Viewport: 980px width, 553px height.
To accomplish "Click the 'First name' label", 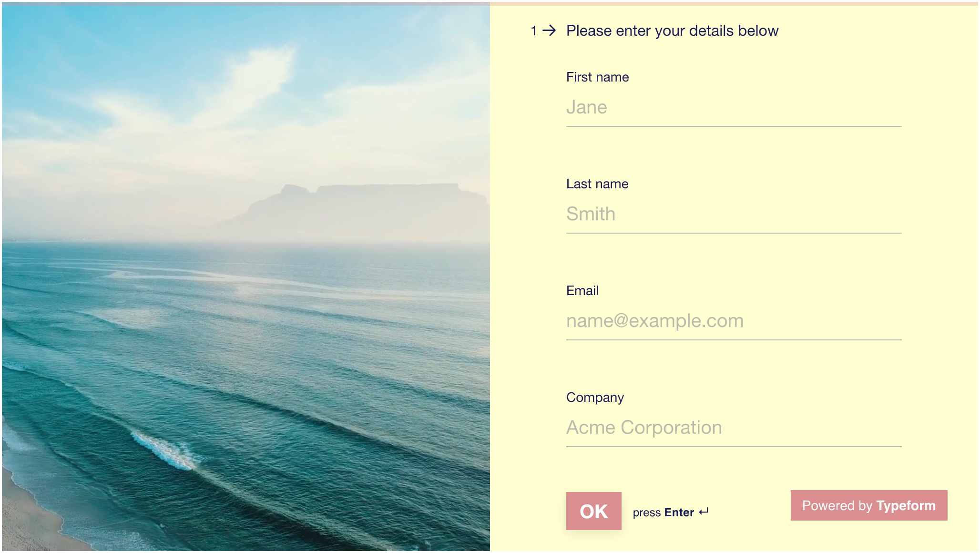I will tap(597, 77).
